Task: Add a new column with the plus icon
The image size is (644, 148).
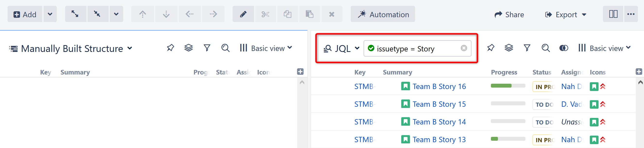Action: [300, 72]
